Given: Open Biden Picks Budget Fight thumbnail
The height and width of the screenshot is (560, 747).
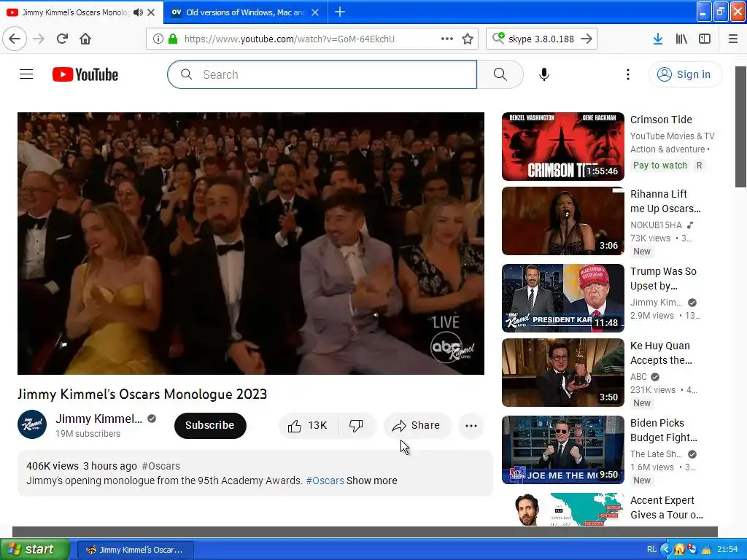Looking at the screenshot, I should 562,449.
